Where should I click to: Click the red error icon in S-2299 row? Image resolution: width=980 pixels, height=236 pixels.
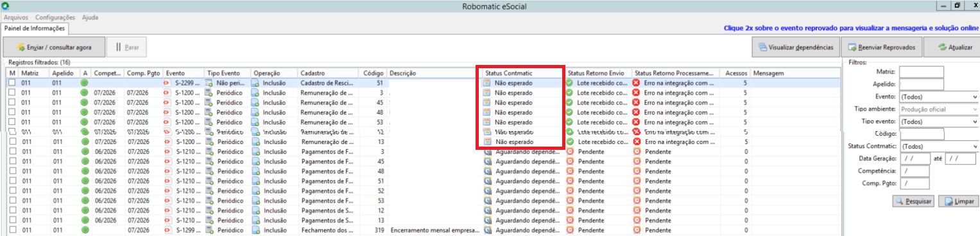pyautogui.click(x=637, y=83)
